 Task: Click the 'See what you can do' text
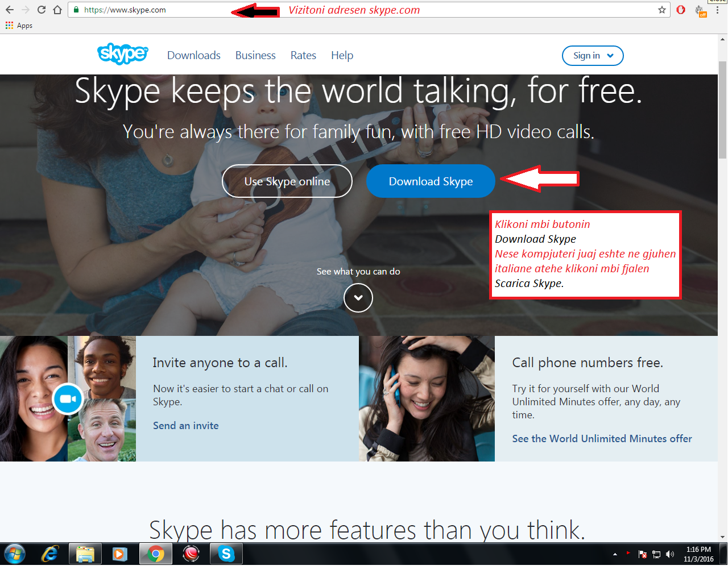tap(358, 272)
